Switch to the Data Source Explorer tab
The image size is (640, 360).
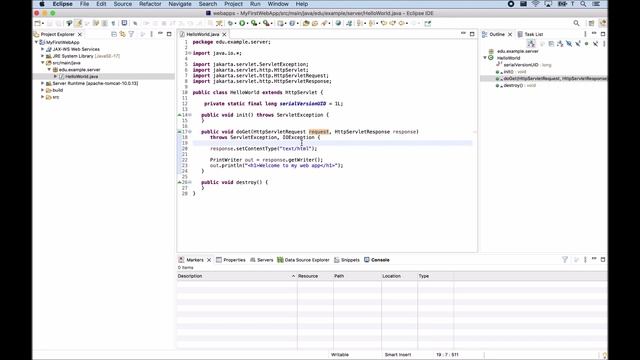[303, 260]
